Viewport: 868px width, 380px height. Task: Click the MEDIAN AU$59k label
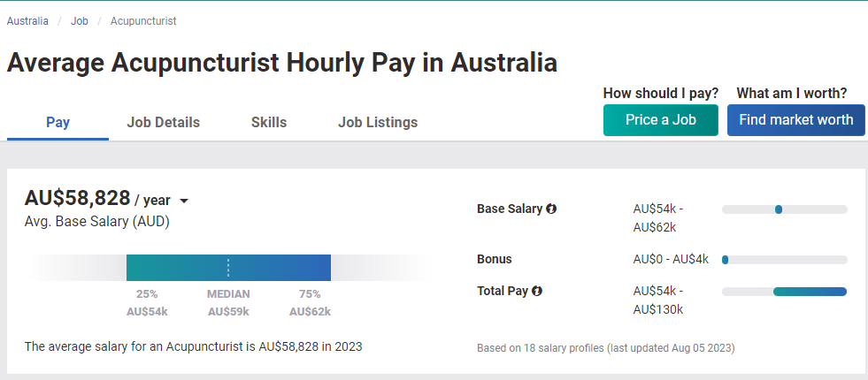coord(228,302)
